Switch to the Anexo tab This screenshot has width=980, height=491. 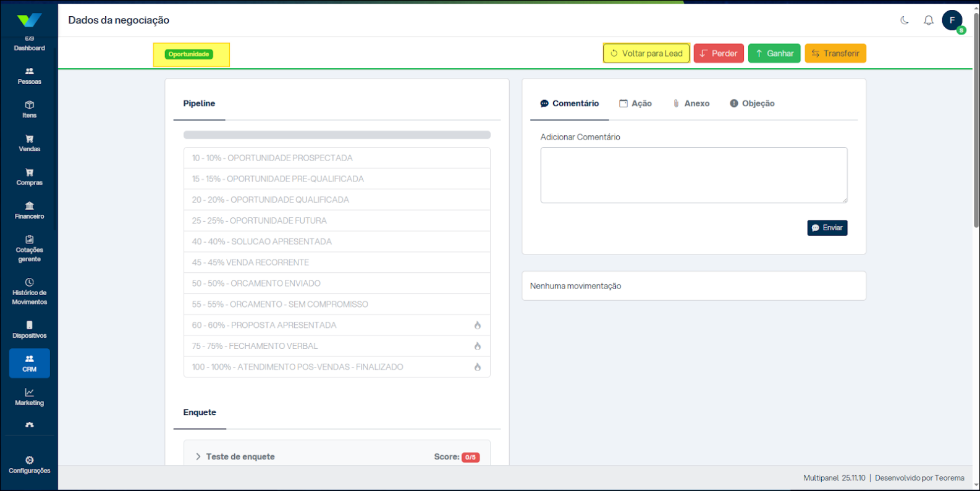[691, 104]
